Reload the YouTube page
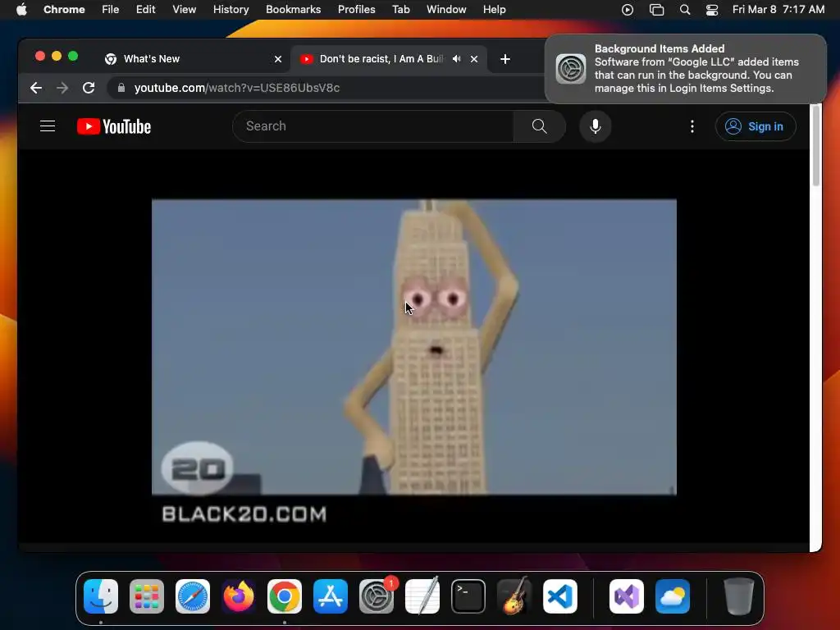840x630 pixels. click(x=89, y=88)
